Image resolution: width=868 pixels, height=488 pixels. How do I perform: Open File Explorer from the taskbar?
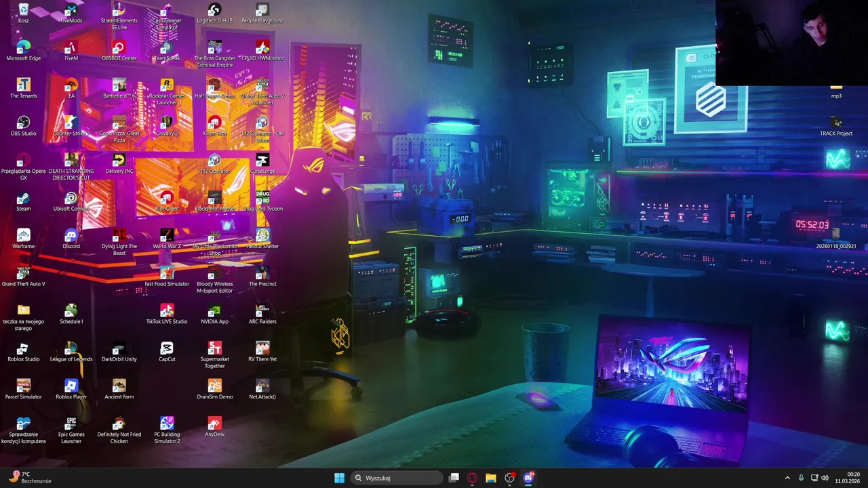tap(490, 478)
